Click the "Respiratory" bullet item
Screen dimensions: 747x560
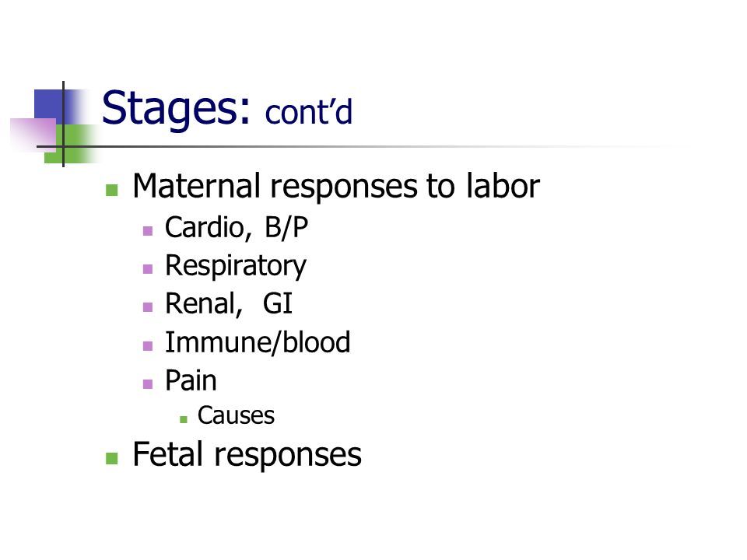[x=235, y=267]
